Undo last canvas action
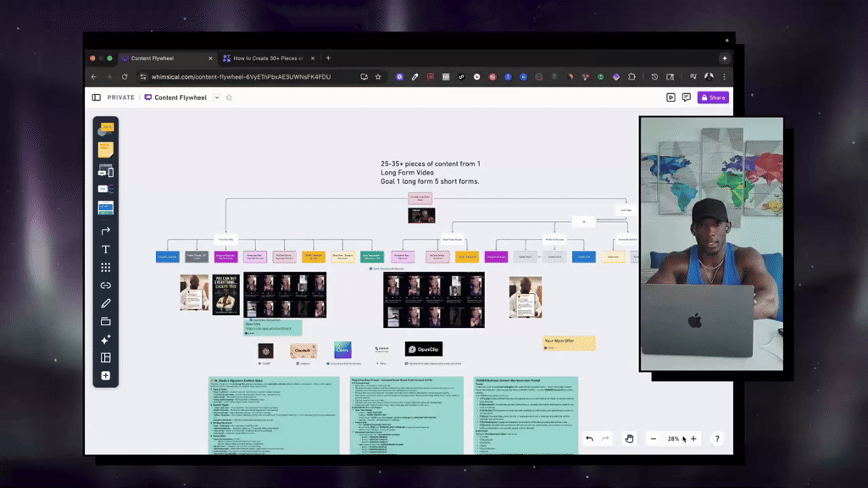This screenshot has width=868, height=488. click(590, 439)
